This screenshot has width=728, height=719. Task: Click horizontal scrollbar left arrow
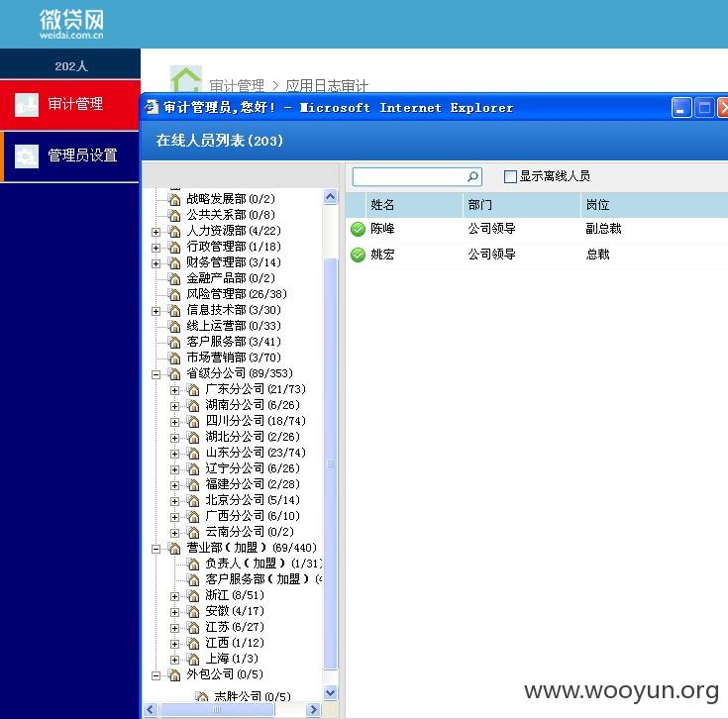(x=150, y=710)
